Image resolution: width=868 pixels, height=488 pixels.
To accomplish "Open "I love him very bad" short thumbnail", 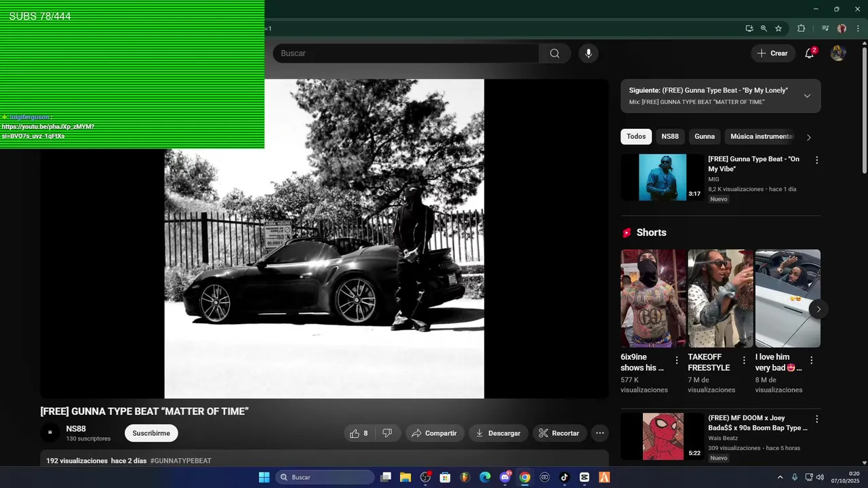I will point(788,298).
